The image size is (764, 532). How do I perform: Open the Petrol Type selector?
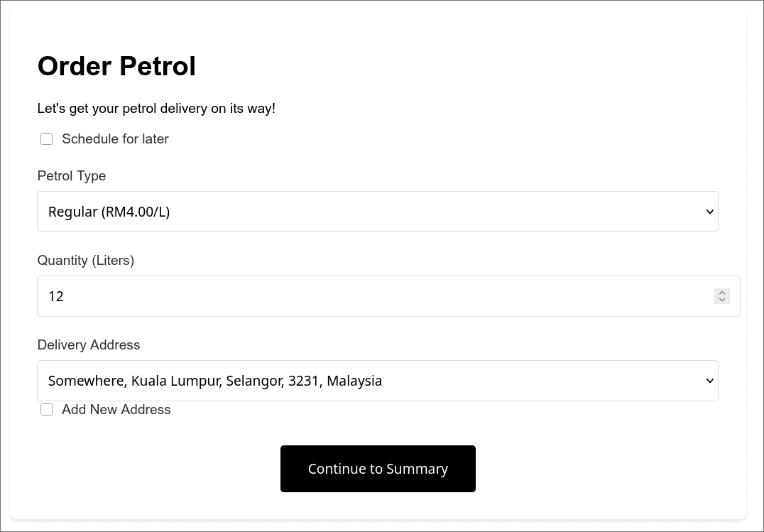coord(378,211)
